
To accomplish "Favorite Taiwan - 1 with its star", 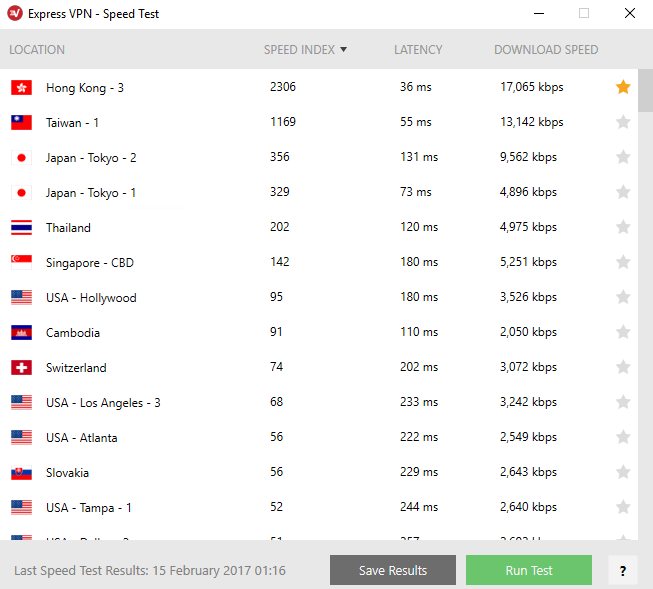I will (623, 122).
